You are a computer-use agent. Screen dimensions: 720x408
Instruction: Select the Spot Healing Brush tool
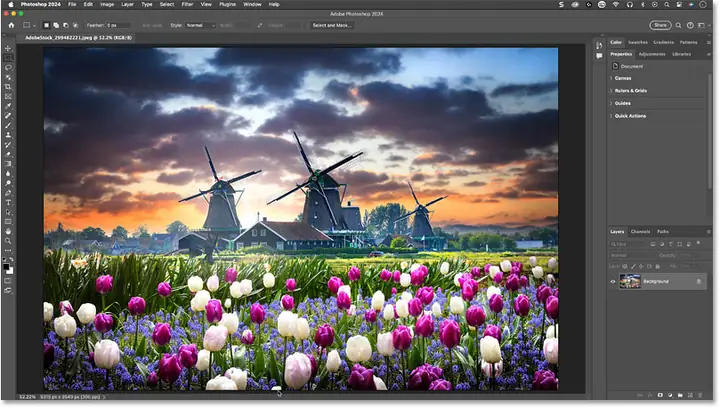click(8, 116)
